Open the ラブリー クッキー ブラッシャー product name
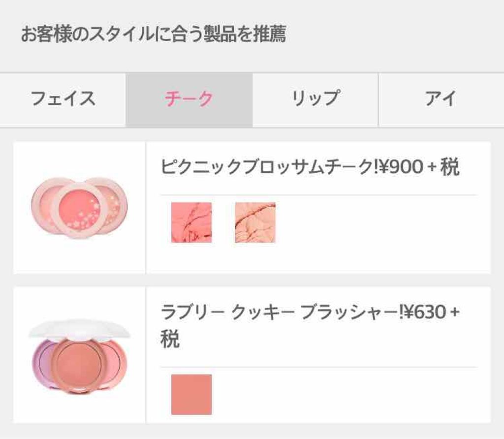Viewport: 504px width, 439px height. coord(277,312)
